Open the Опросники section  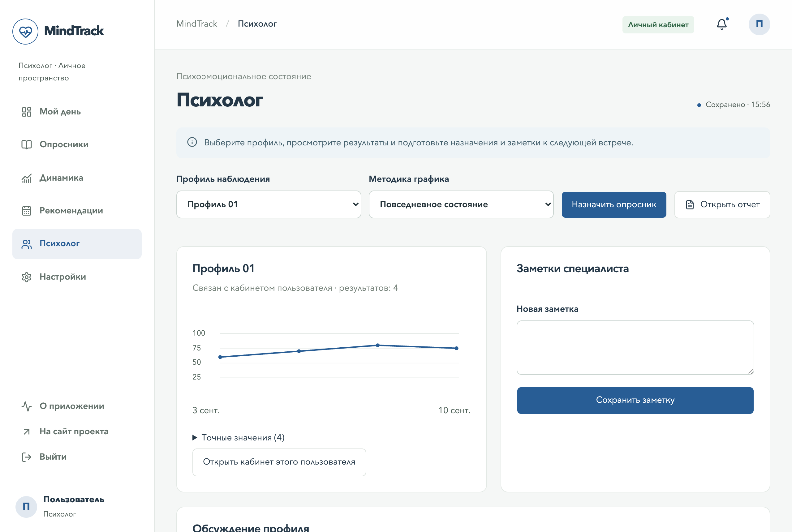click(x=77, y=144)
